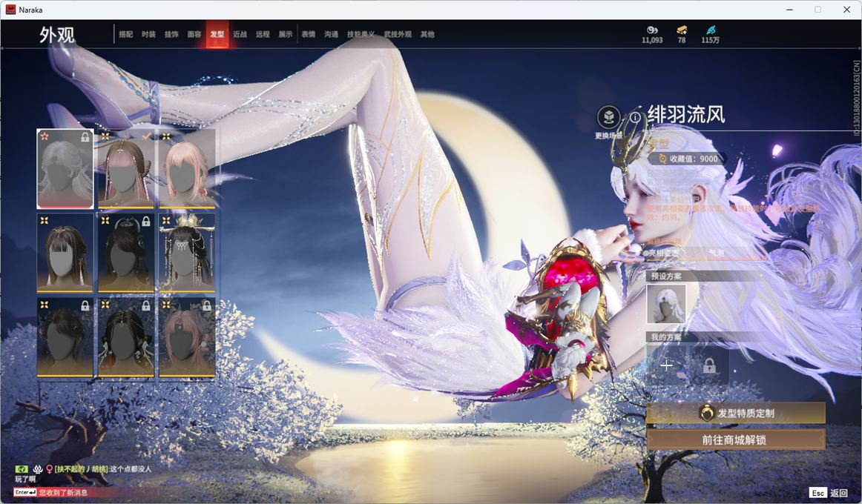The height and width of the screenshot is (504, 862).
Task: Open the info icon beside 绯羽流风
Action: tap(635, 118)
